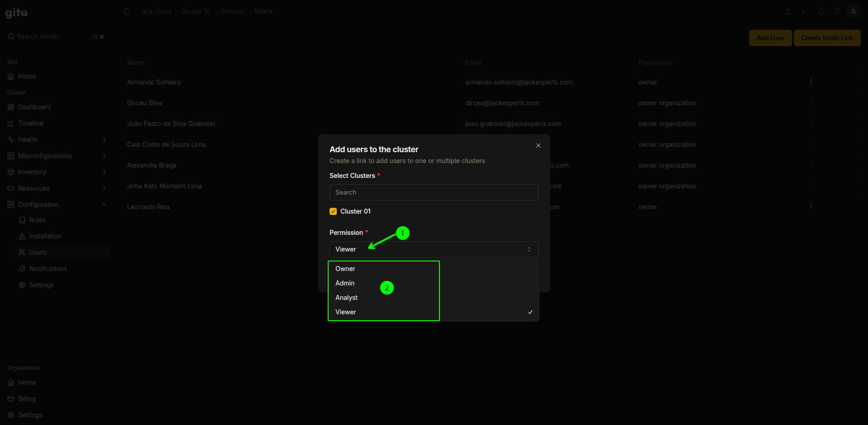
Task: Click armando.solheiro@jackexperts.com email
Action: coord(519,82)
